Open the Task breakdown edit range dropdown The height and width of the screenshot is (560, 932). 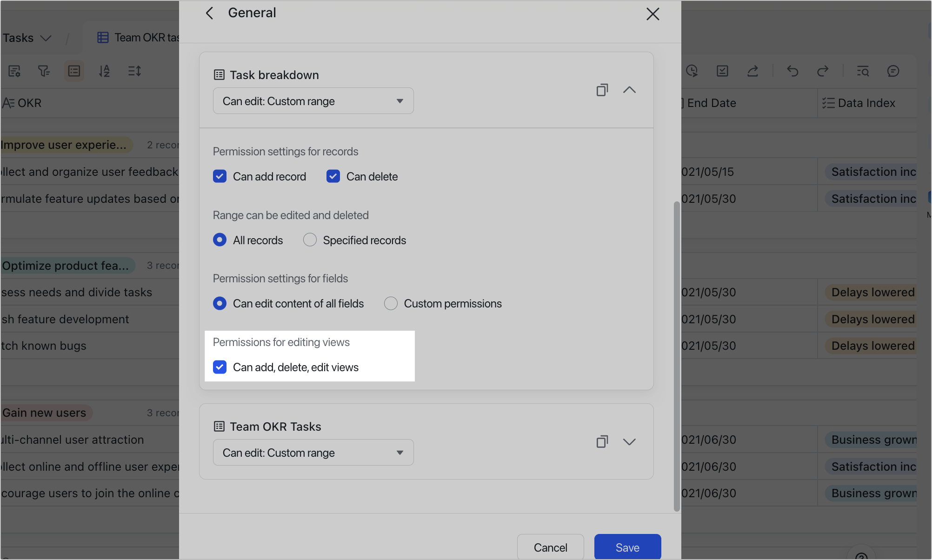pyautogui.click(x=313, y=100)
